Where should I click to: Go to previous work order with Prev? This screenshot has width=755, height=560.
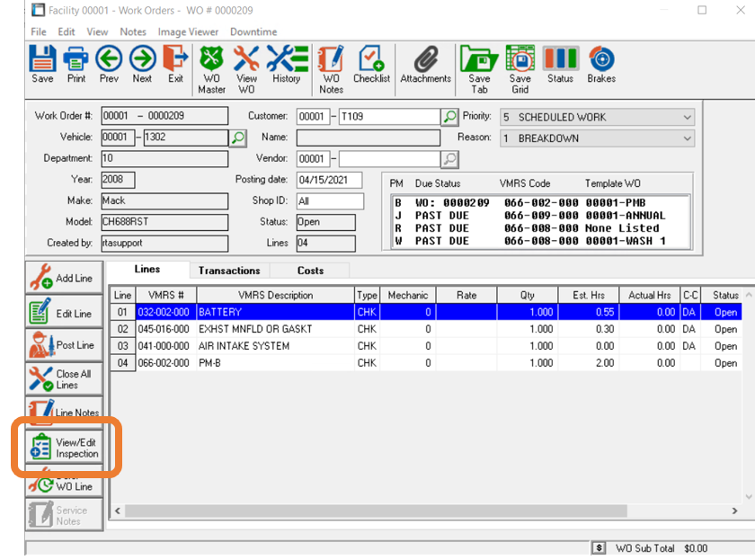tap(109, 65)
